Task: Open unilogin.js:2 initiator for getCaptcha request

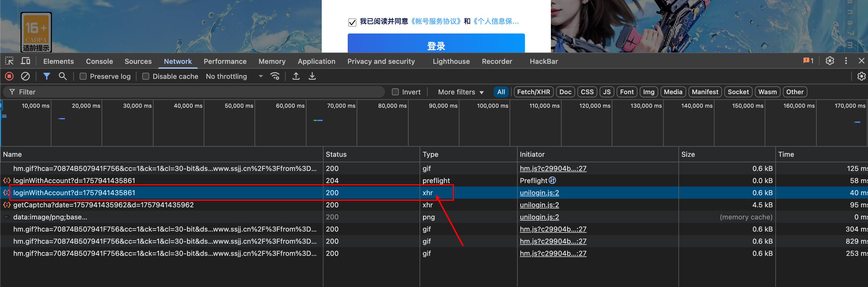Action: click(x=539, y=205)
